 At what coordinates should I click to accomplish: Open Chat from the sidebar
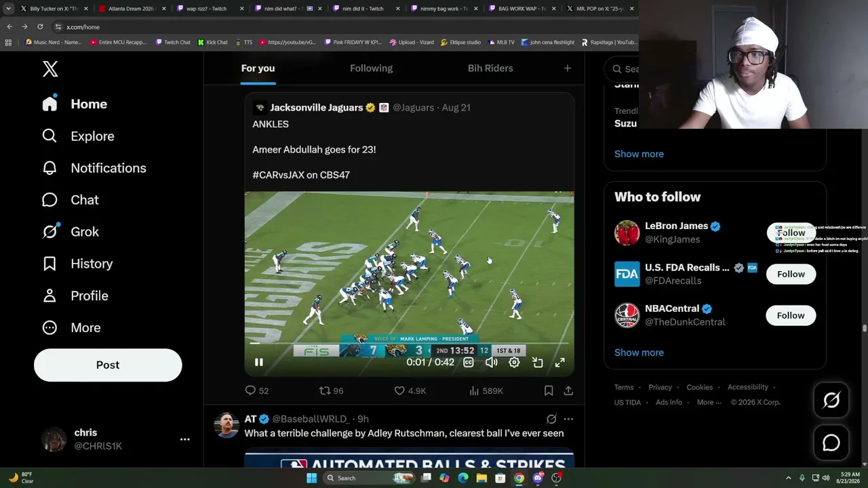[x=70, y=200]
